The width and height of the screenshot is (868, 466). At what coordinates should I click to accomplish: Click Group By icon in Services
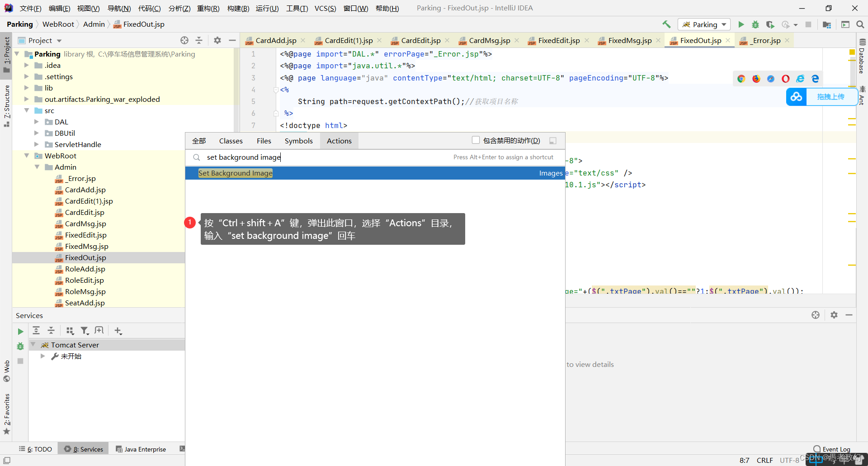point(70,331)
